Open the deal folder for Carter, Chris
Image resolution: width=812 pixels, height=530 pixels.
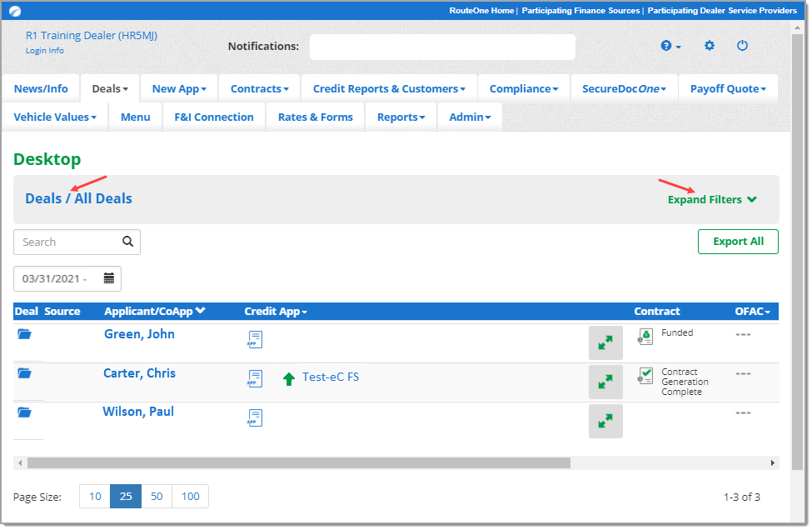click(24, 373)
